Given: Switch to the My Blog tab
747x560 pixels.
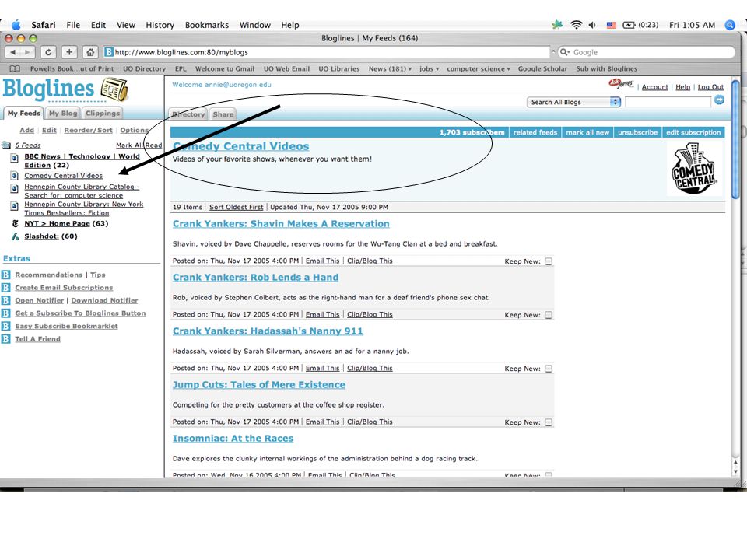Looking at the screenshot, I should tap(63, 114).
